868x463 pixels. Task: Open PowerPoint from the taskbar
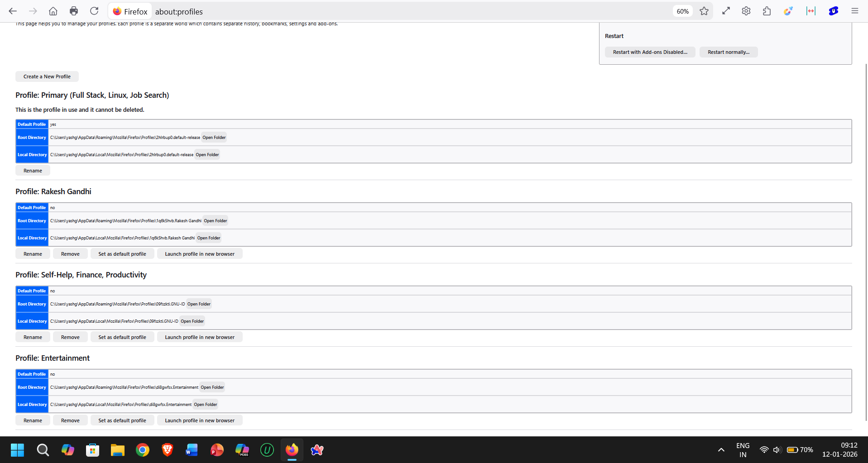tap(217, 450)
